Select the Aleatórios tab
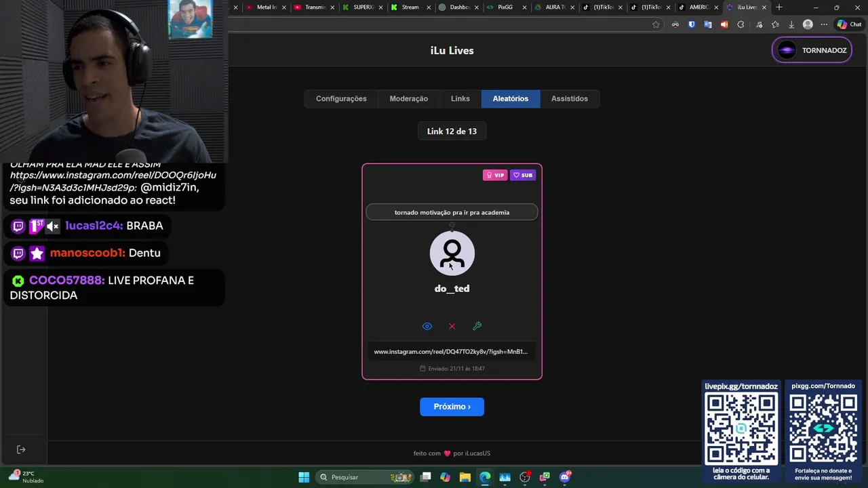The height and width of the screenshot is (488, 868). pyautogui.click(x=511, y=99)
